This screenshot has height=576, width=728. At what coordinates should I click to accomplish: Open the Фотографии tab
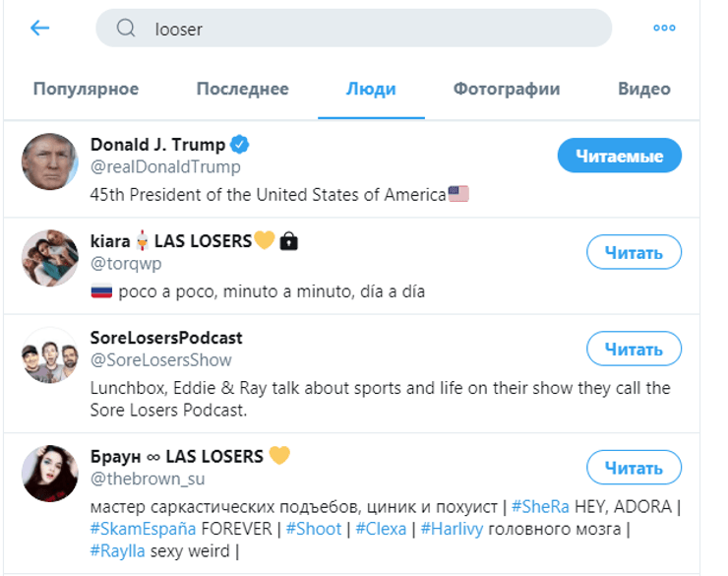pyautogui.click(x=507, y=89)
